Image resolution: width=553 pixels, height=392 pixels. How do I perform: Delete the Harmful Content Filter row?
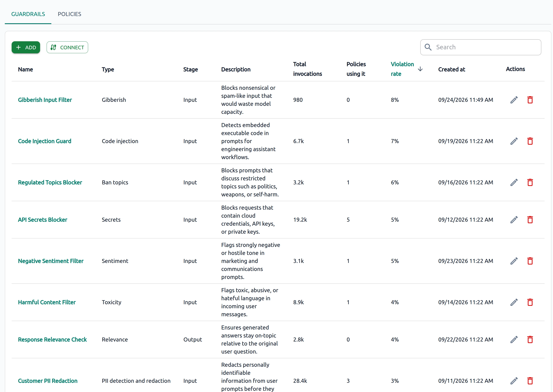(x=530, y=302)
